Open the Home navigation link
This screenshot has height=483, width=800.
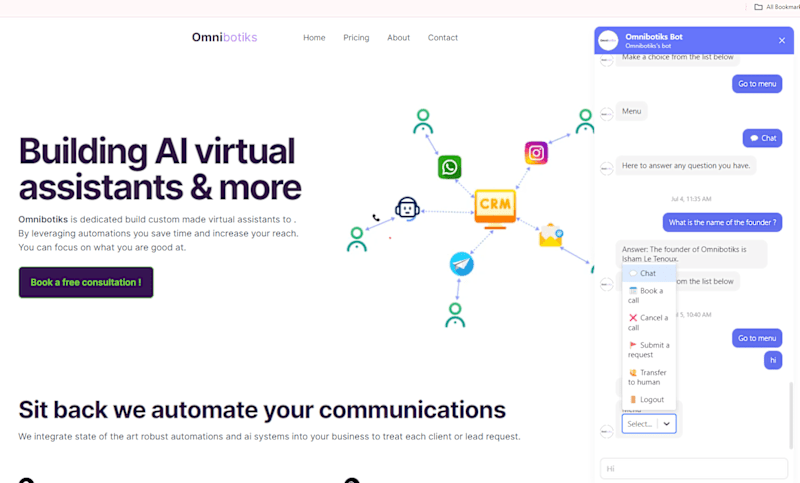pos(314,38)
